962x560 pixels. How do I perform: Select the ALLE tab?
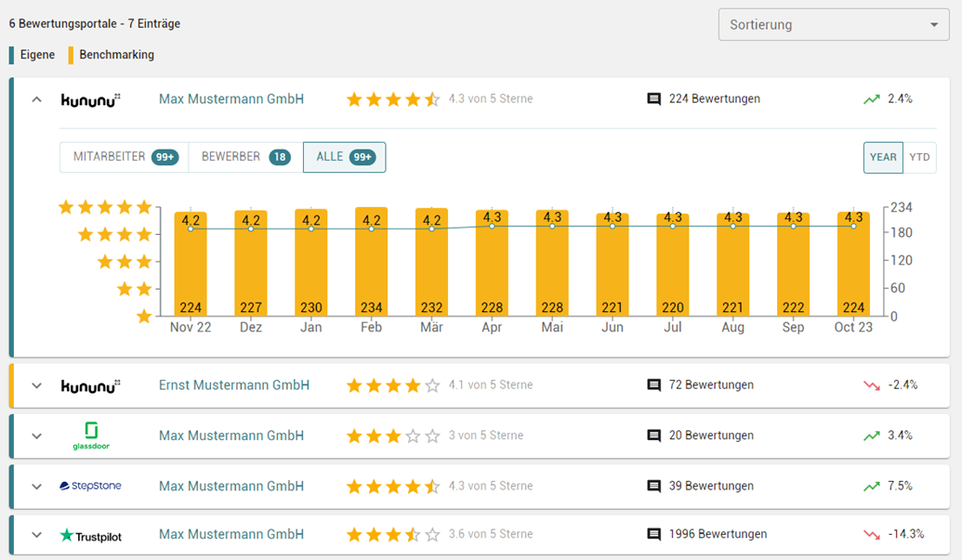click(x=344, y=157)
